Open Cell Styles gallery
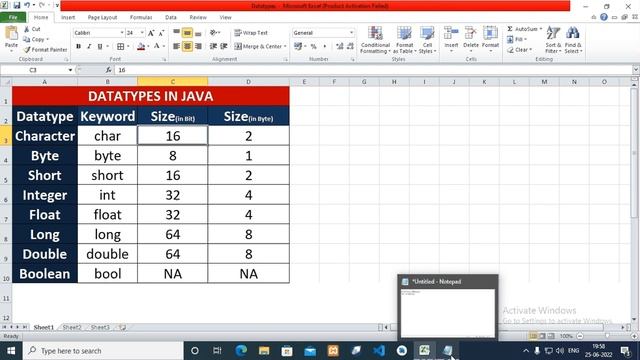 427,40
